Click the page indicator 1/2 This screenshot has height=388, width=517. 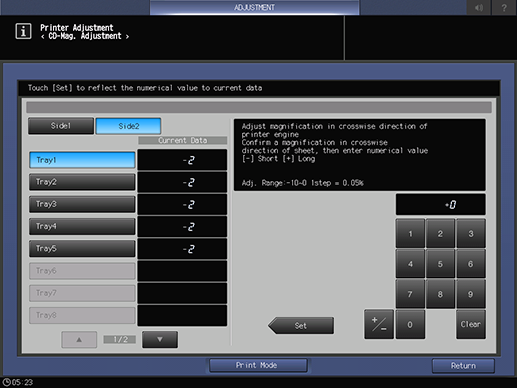120,339
